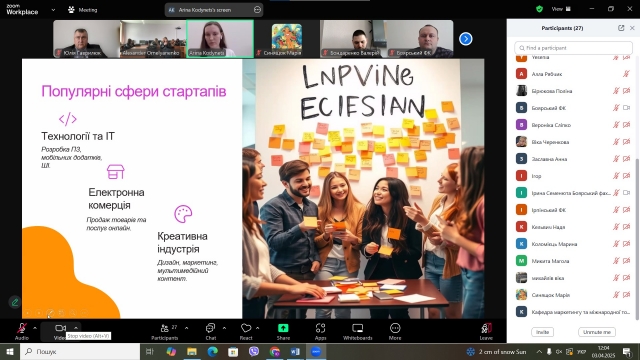Image resolution: width=640 pixels, height=360 pixels.
Task: Open the Zoom Workplace dropdown arrow
Action: coord(53,10)
